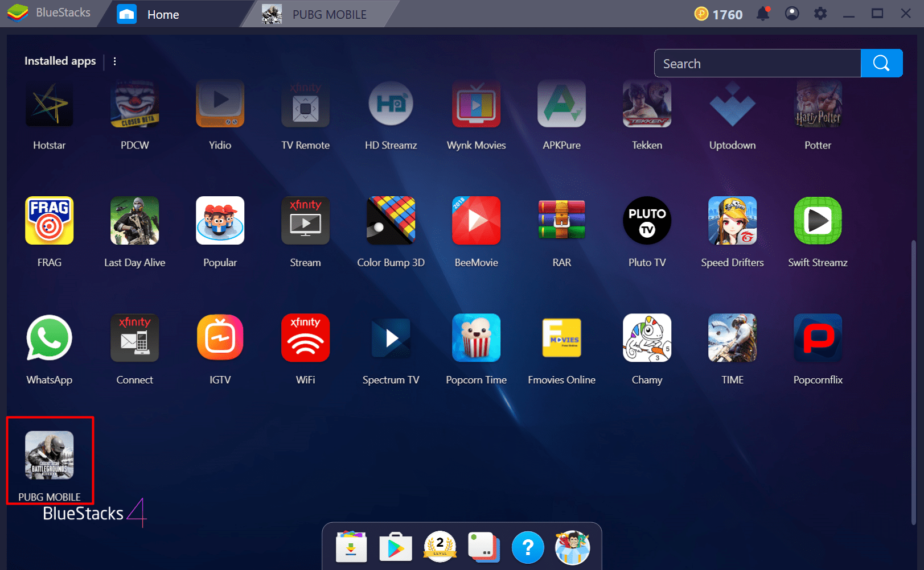Open BlueStacks settings gear
Viewport: 924px width, 570px height.
pos(820,14)
